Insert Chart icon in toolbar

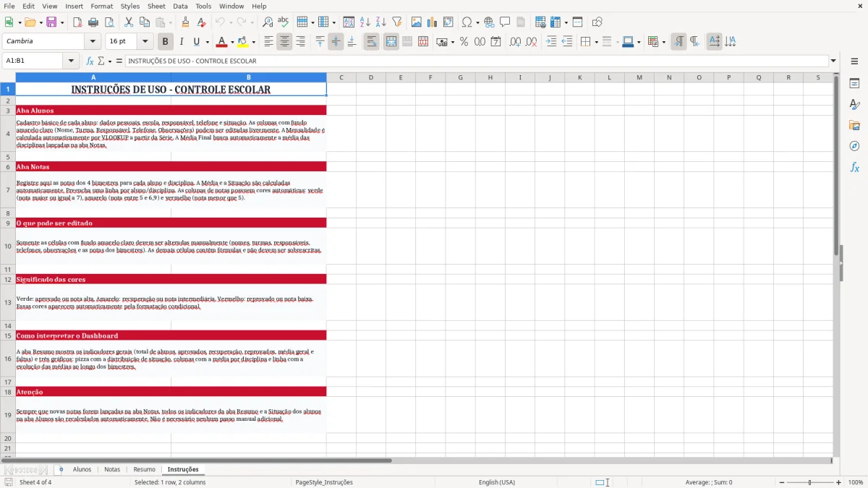(x=433, y=22)
